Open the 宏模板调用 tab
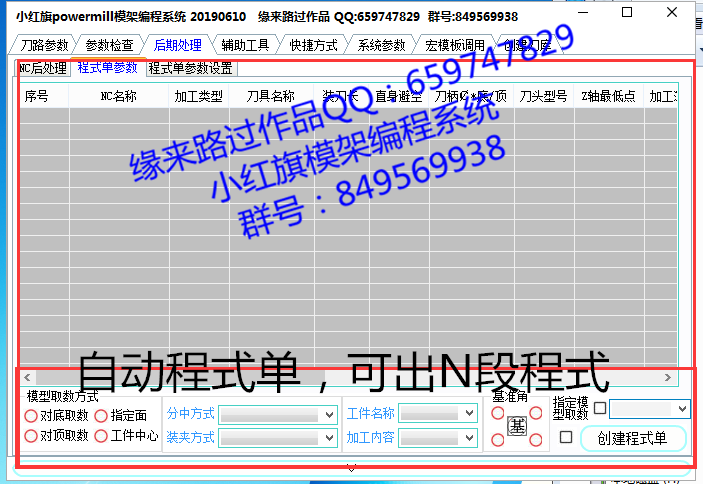The height and width of the screenshot is (484, 703). (455, 45)
